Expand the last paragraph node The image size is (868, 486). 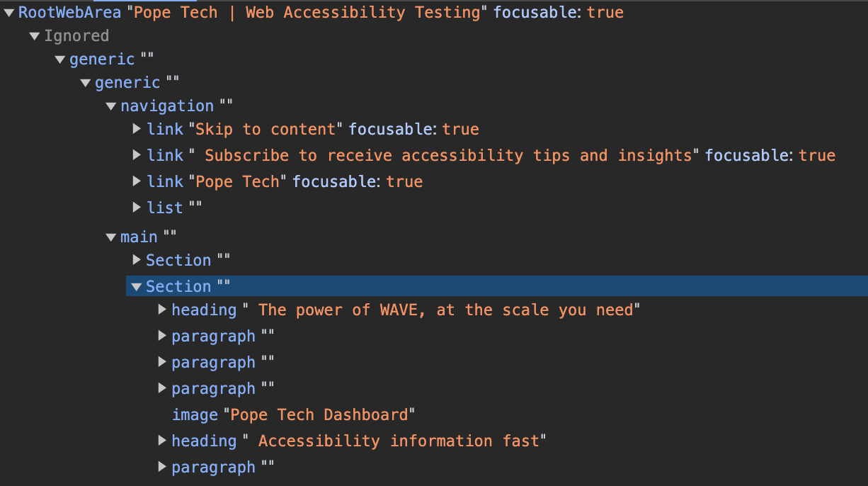click(162, 466)
